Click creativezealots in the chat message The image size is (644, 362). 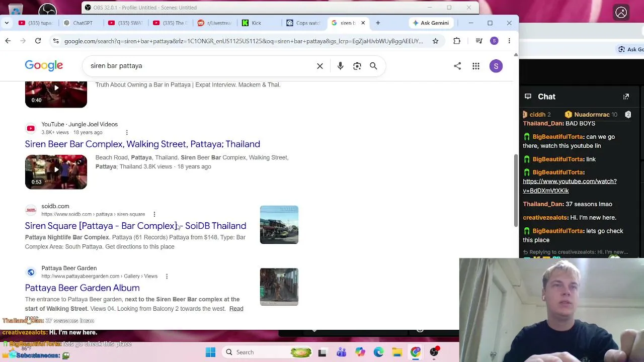coord(545,218)
